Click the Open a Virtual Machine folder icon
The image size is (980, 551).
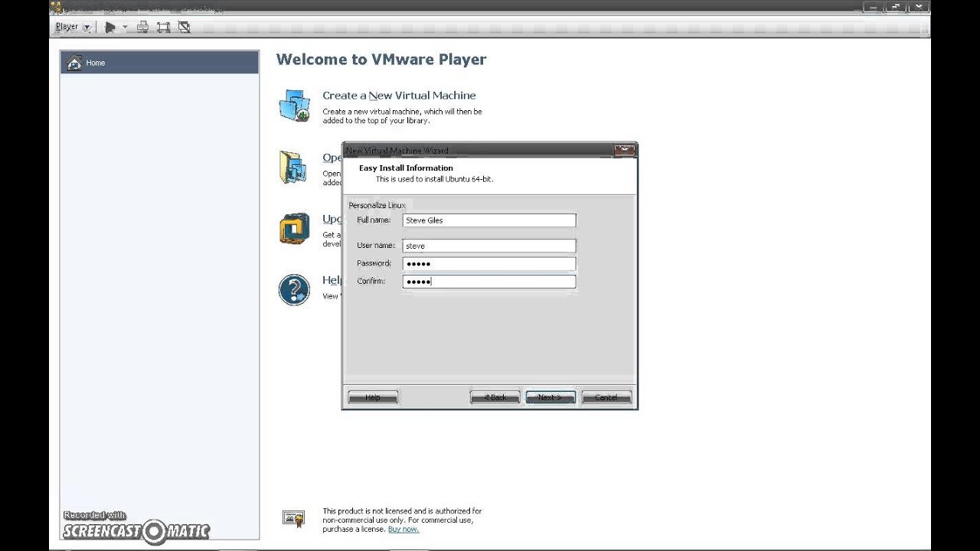coord(293,167)
